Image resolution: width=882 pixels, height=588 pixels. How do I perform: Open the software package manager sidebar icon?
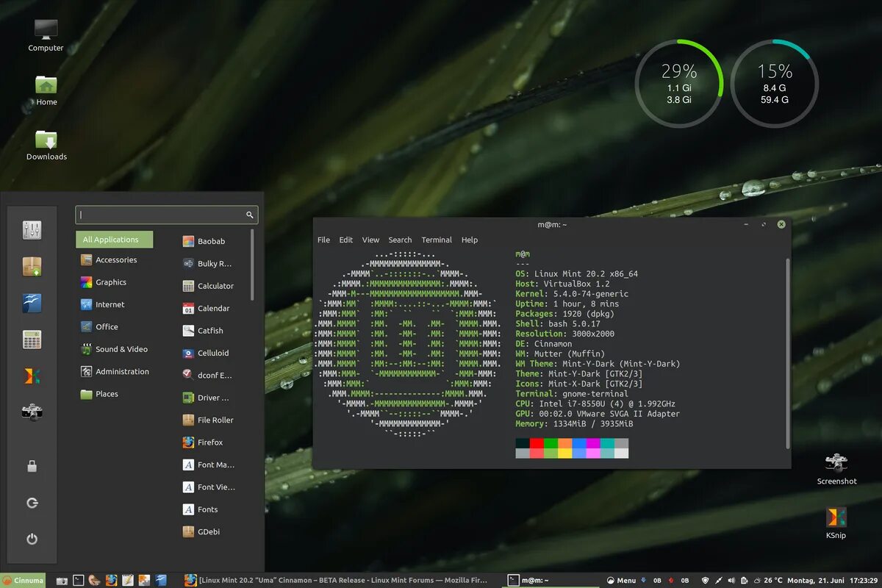[32, 267]
